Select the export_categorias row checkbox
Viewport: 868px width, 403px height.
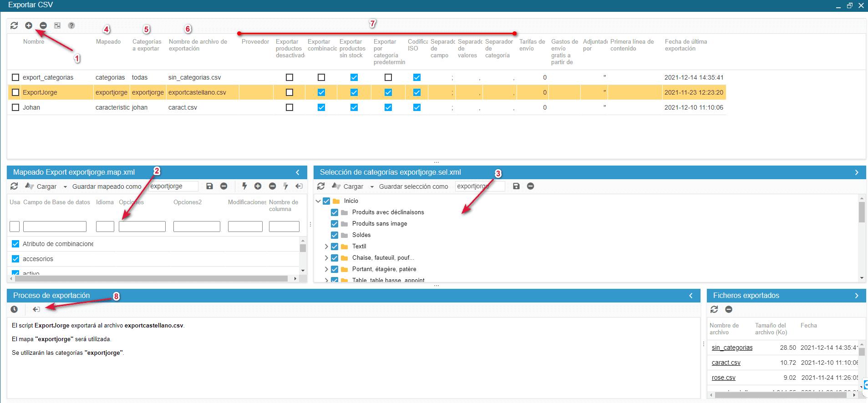point(15,77)
